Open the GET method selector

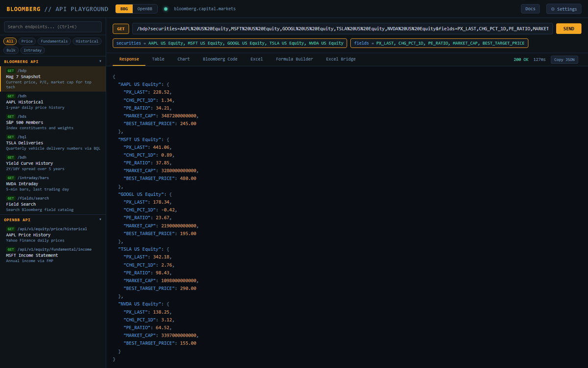point(121,28)
